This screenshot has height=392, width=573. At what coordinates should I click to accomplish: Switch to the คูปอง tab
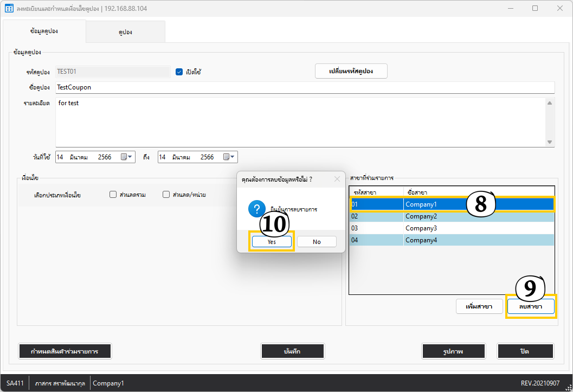125,32
